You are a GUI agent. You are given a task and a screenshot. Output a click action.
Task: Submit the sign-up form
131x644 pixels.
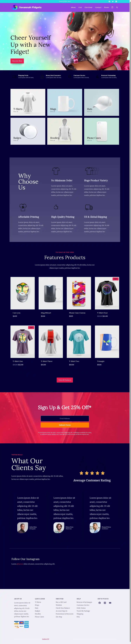click(x=65, y=425)
